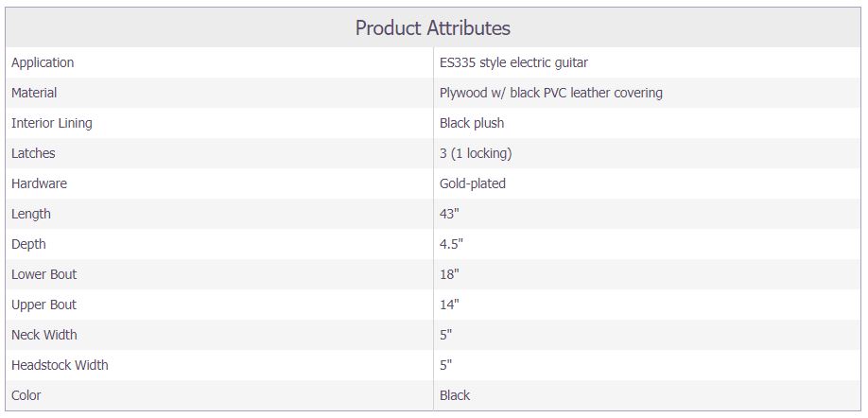Click the ES335 style electric guitar value
This screenshot has height=418, width=868.
(513, 62)
